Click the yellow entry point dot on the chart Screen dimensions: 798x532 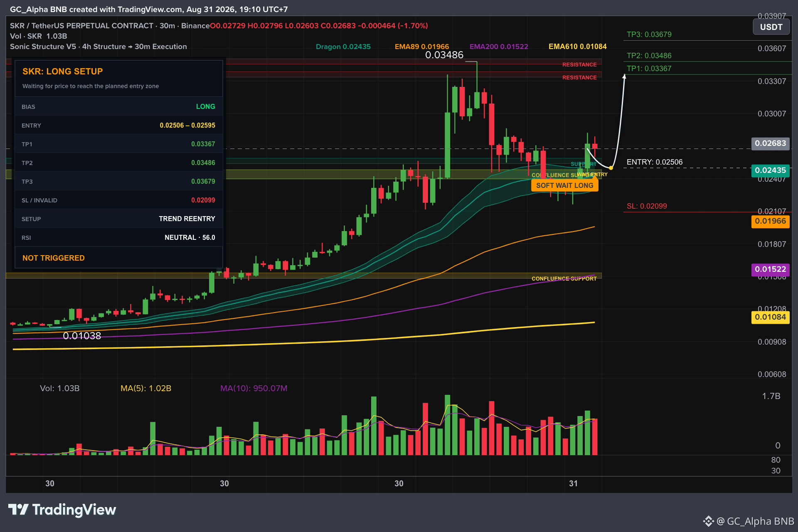pos(611,168)
